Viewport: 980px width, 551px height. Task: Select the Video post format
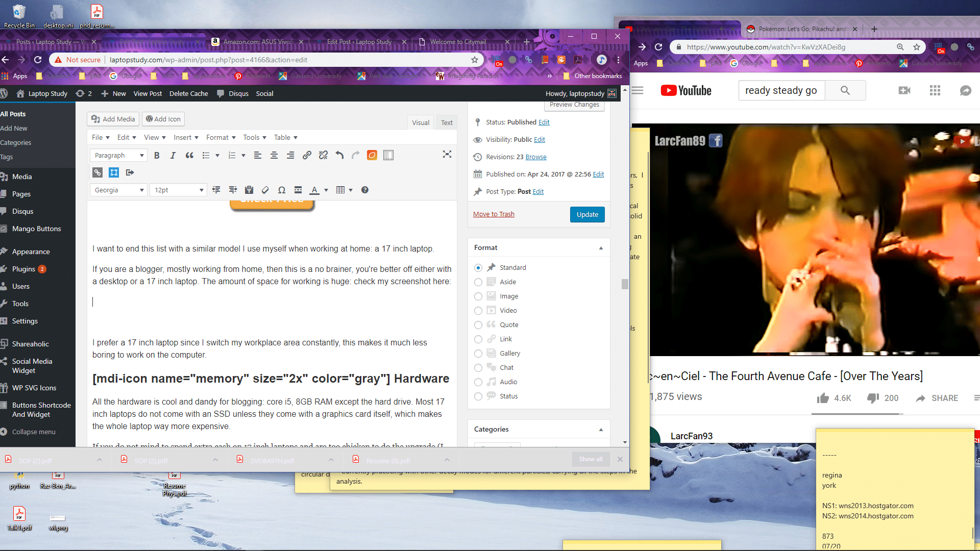pos(478,311)
